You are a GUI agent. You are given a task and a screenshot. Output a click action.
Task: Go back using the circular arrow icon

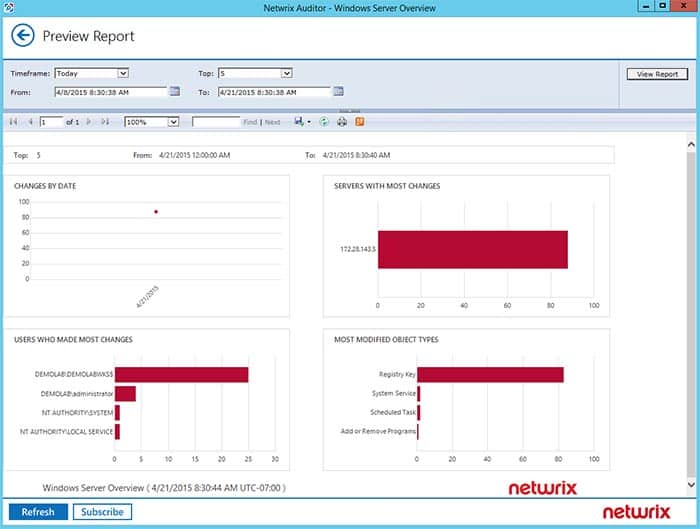(x=23, y=35)
